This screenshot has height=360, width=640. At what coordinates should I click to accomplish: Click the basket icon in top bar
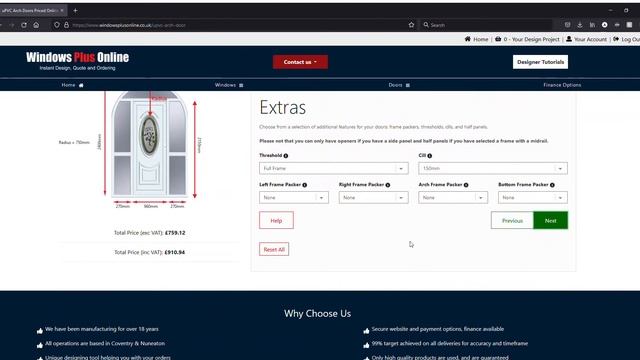(498, 39)
